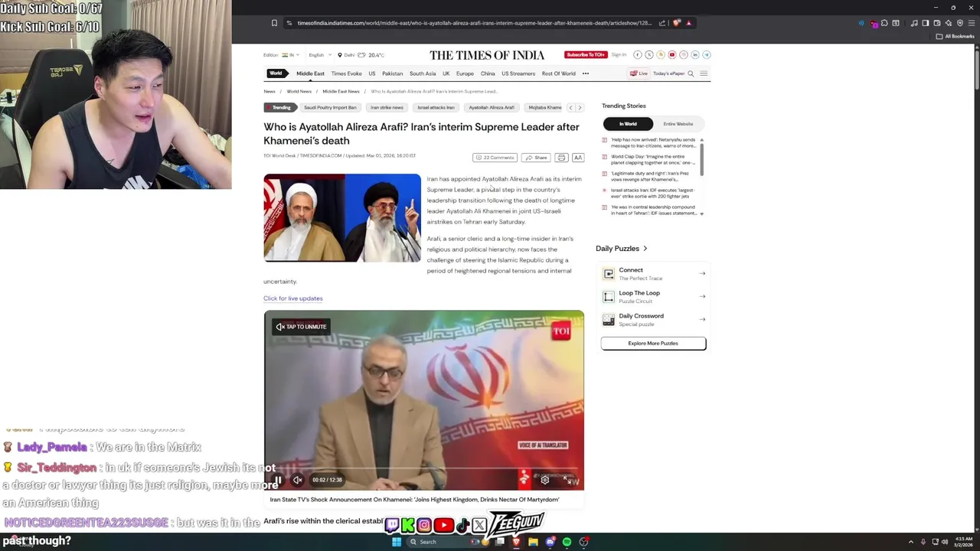Image resolution: width=980 pixels, height=551 pixels.
Task: Open the Times Evoke section tab
Action: pos(346,73)
